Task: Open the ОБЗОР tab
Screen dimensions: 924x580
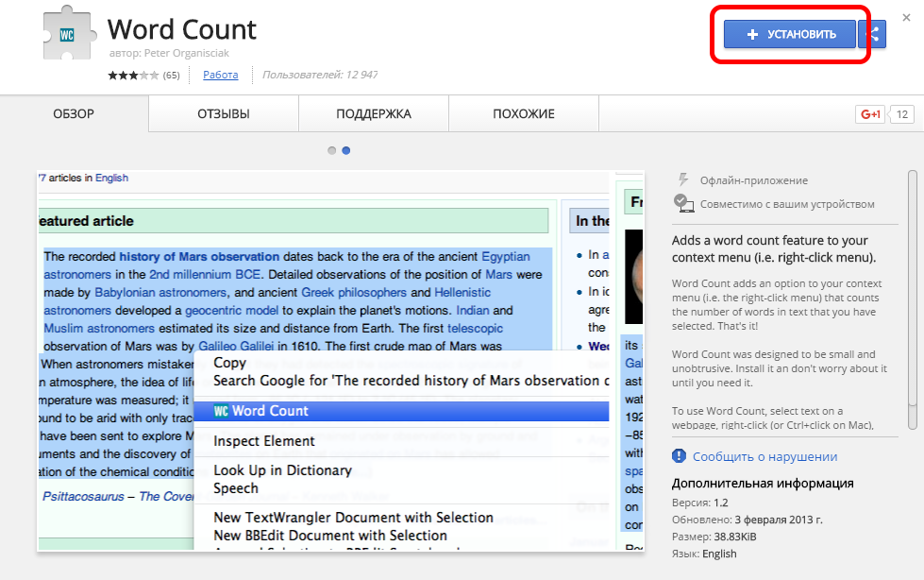Action: [x=74, y=114]
